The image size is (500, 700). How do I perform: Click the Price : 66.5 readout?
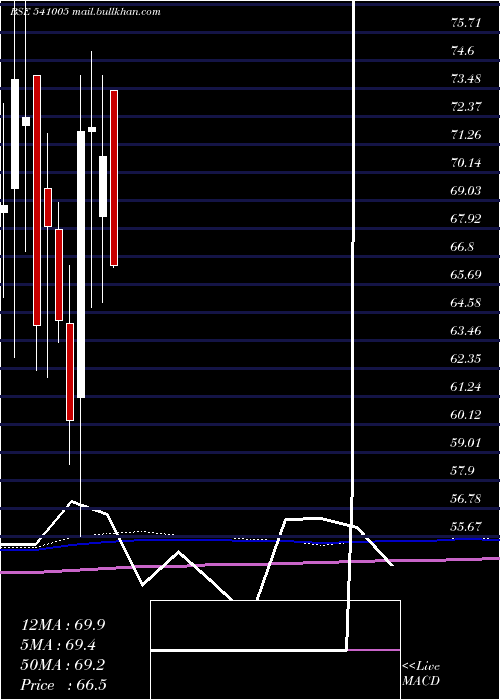63,685
